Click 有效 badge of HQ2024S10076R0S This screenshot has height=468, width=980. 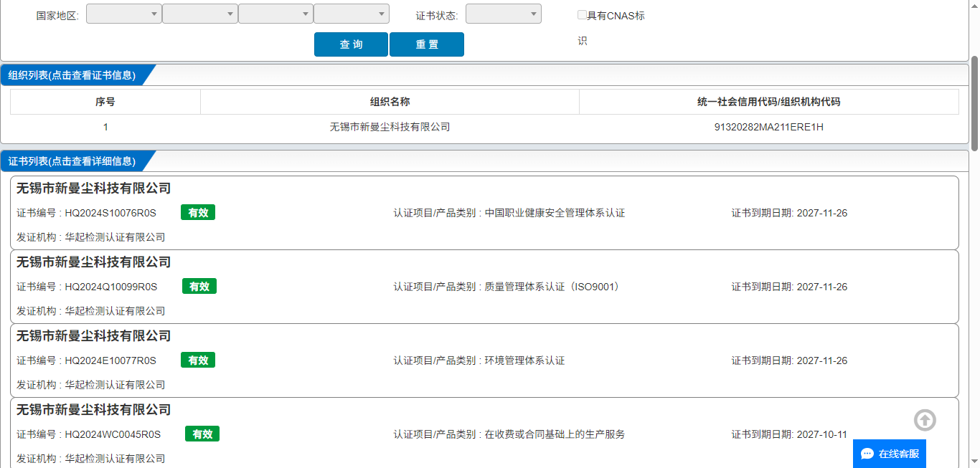[198, 212]
